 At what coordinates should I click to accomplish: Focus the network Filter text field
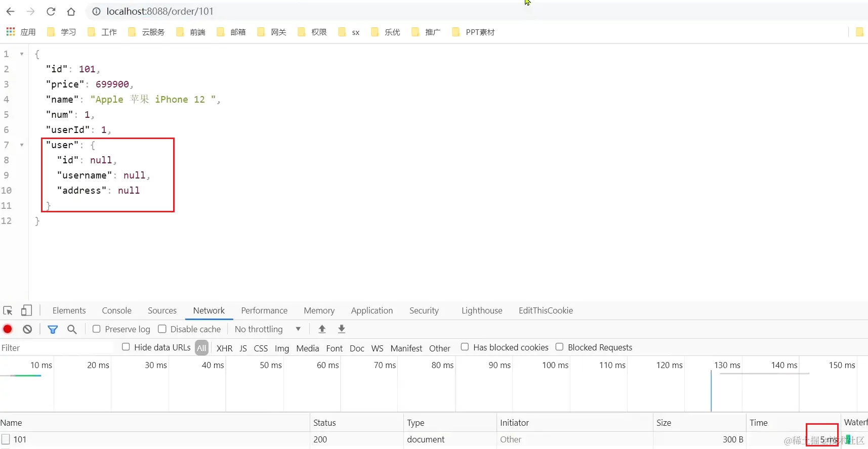click(57, 348)
